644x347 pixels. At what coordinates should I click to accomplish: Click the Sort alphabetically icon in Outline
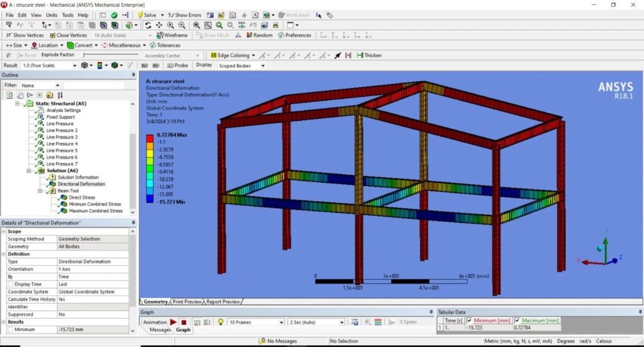pos(59,95)
